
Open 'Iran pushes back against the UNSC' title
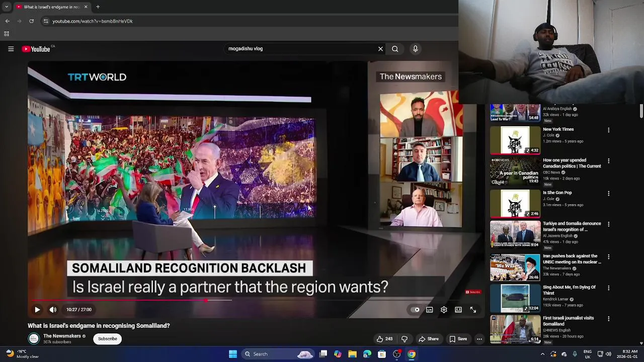click(572, 259)
